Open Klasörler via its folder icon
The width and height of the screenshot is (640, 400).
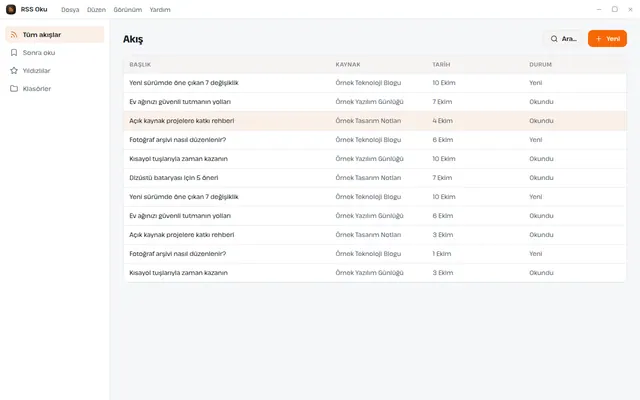(x=14, y=89)
